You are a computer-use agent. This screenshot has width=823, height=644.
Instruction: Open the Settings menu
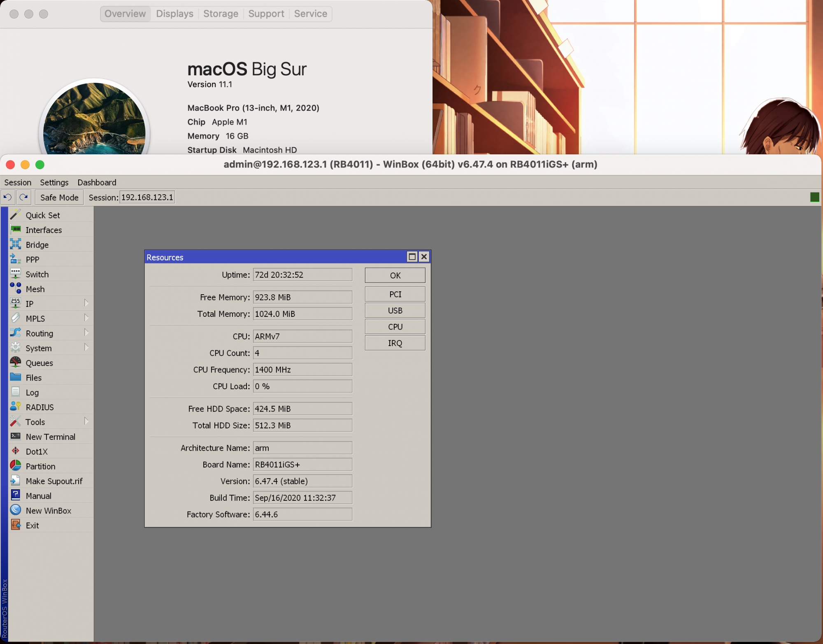[54, 182]
